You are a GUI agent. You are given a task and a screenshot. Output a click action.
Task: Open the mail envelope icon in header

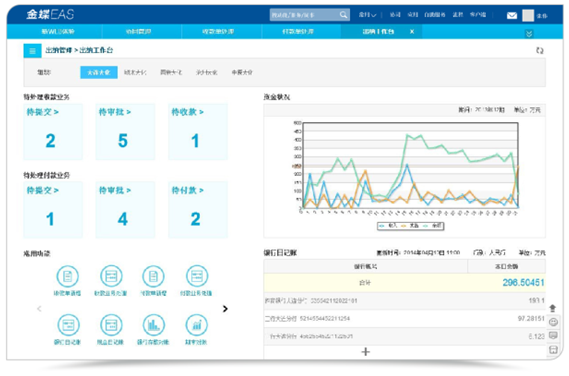pos(512,15)
